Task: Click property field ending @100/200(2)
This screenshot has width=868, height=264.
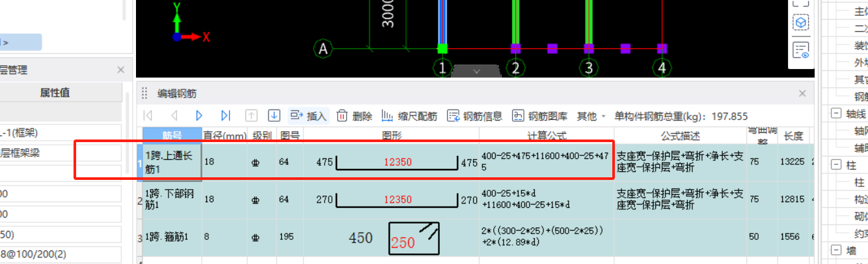Action: [61, 255]
